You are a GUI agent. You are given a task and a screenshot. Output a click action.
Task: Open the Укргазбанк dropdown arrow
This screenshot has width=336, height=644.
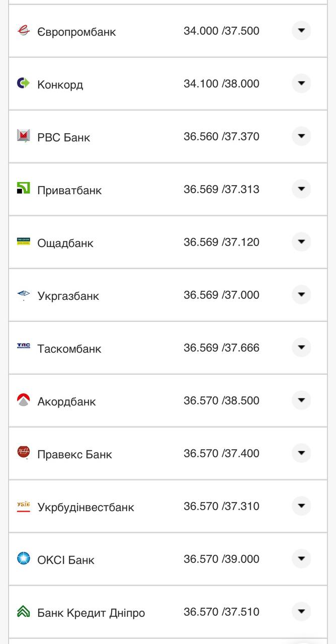(301, 295)
